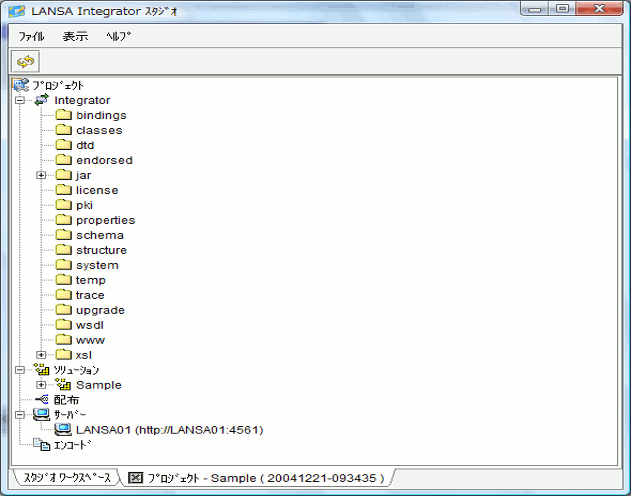
Task: Click the license folder icon
Action: (x=64, y=190)
